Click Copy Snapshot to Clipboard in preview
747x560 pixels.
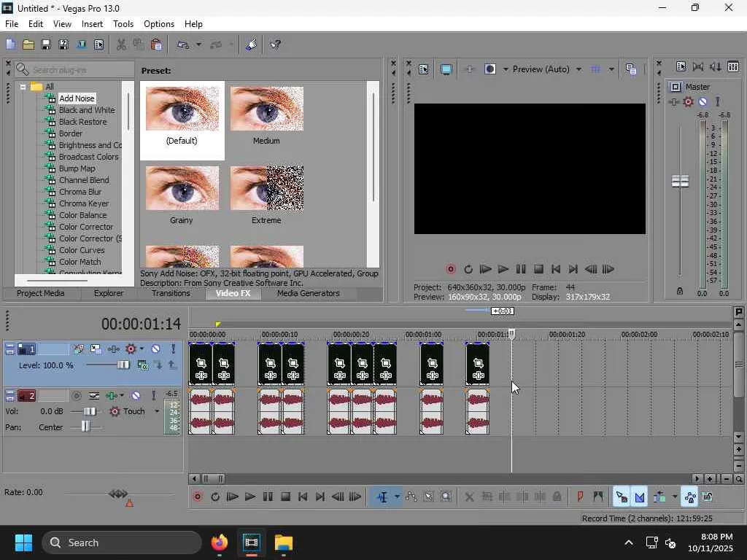pyautogui.click(x=631, y=69)
